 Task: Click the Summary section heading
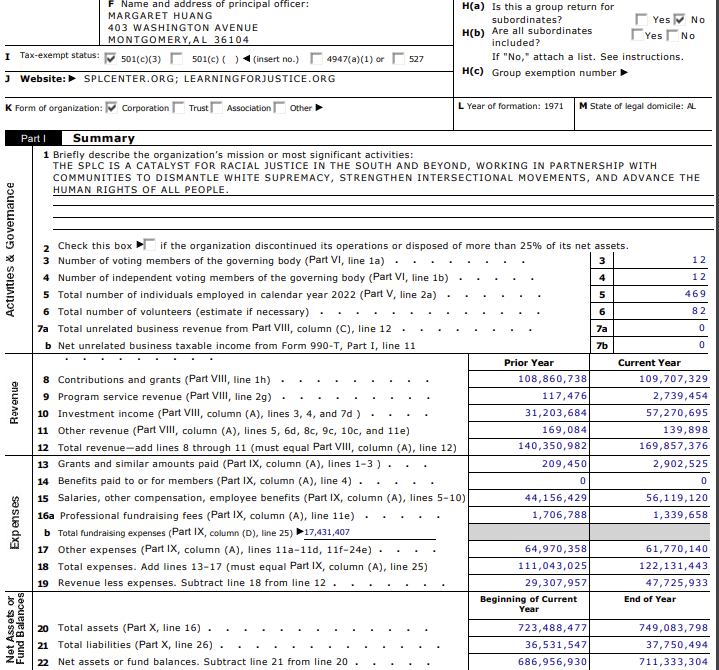(x=104, y=138)
